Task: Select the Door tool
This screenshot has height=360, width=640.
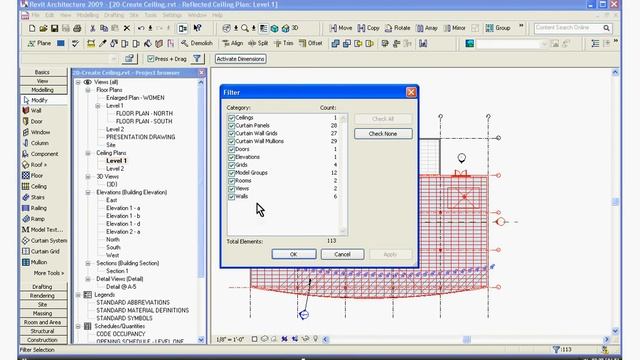Action: 32,121
